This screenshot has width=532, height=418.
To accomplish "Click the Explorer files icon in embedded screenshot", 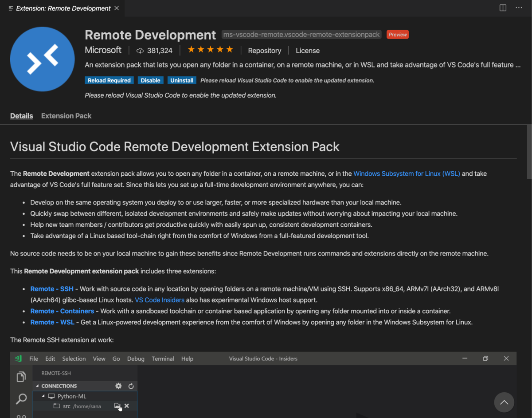I will point(21,377).
